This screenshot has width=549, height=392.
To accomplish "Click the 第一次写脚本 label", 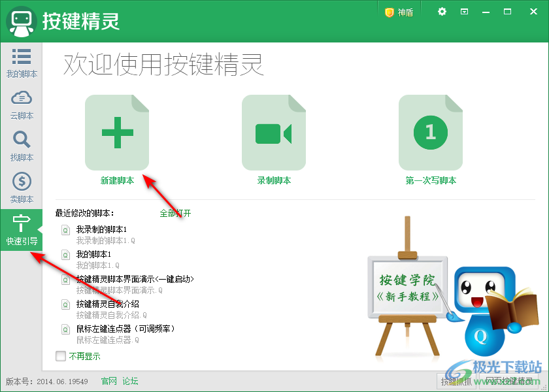I will click(431, 180).
